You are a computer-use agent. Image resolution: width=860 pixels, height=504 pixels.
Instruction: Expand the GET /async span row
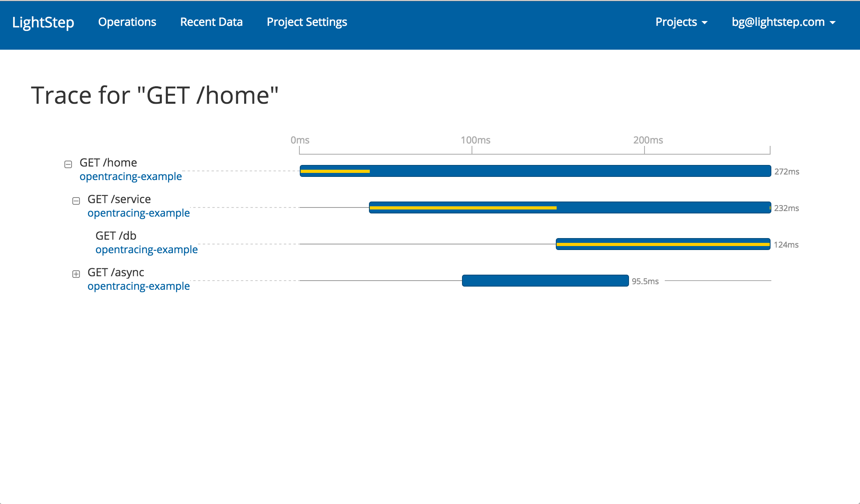click(x=76, y=274)
